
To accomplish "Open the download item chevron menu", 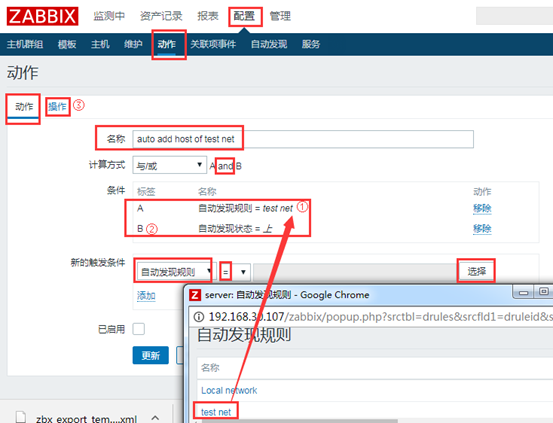I will (155, 418).
